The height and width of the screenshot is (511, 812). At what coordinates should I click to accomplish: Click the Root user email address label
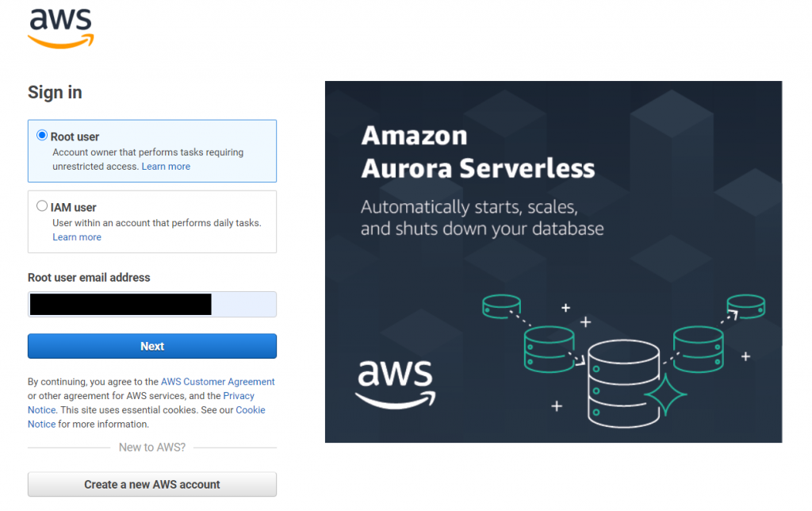89,278
